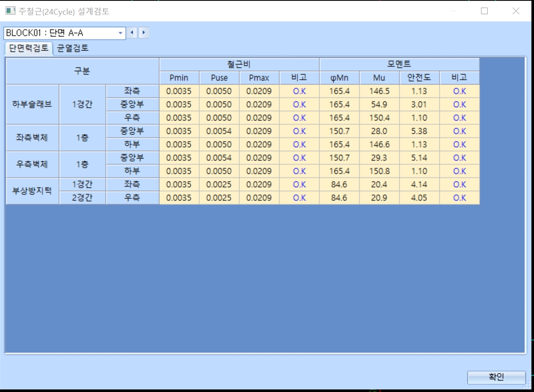534x392 pixels.
Task: Select the 철근비 header cell
Action: point(239,64)
